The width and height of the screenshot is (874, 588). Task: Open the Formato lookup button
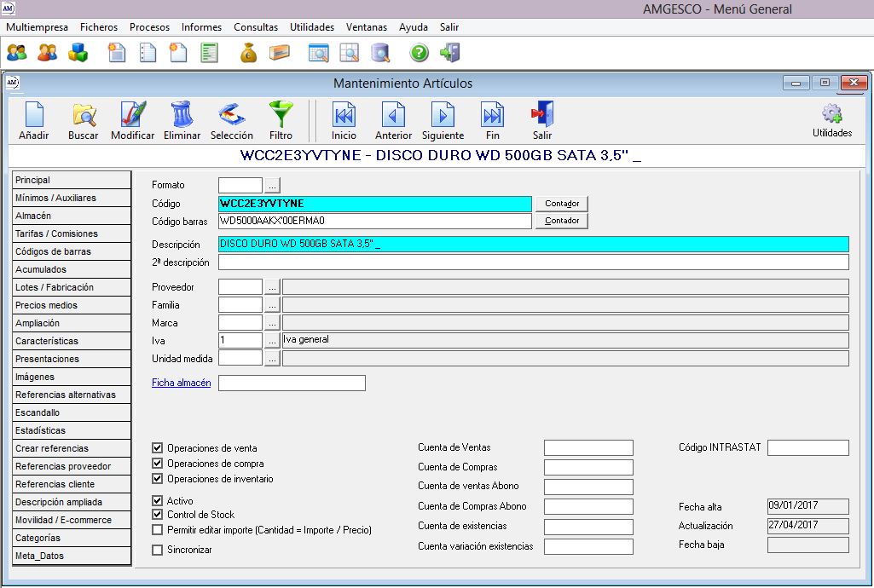[x=272, y=186]
